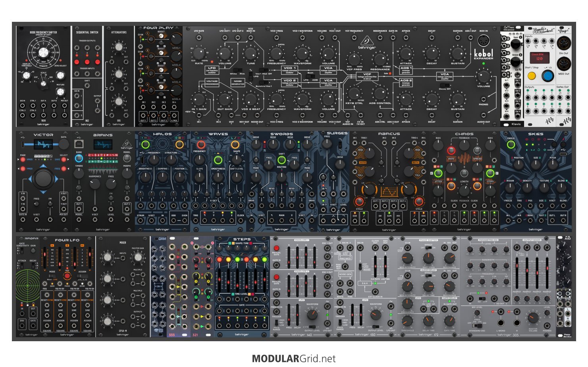The image size is (588, 367).
Task: Click the Tune knob on Kobol Expander
Action: coord(251,53)
